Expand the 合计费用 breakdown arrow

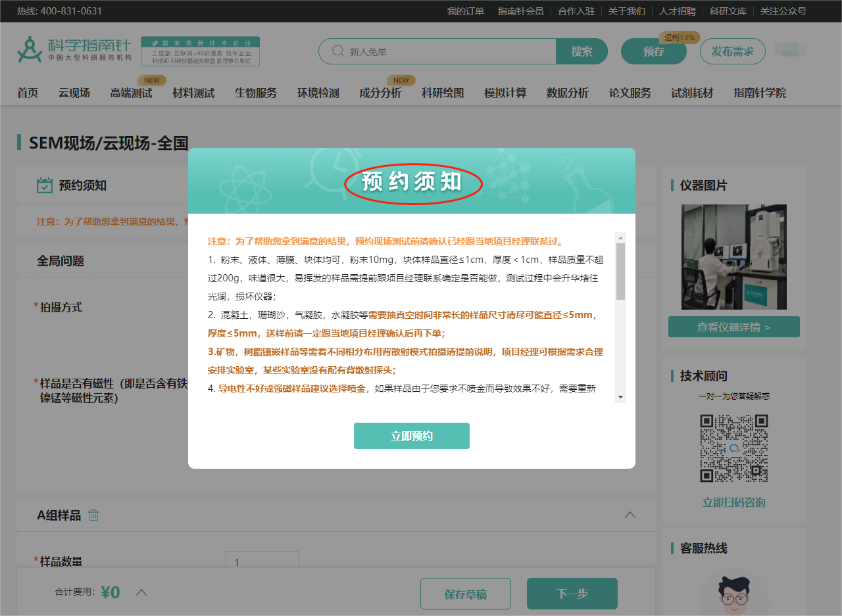coord(141,592)
